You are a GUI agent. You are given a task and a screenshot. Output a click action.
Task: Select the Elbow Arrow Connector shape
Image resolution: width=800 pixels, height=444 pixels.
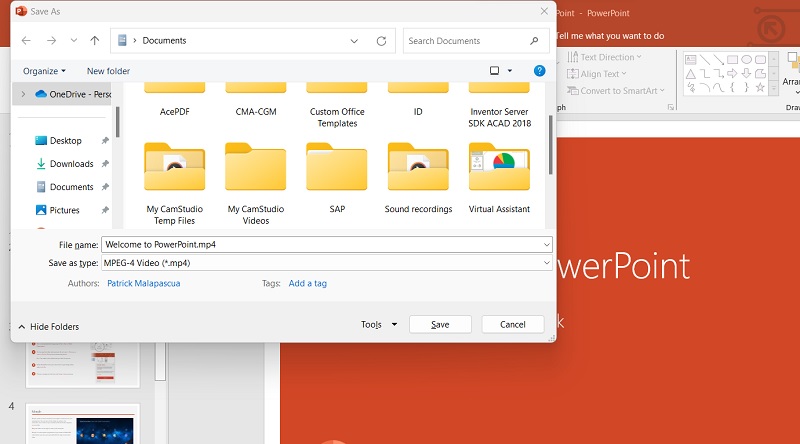coord(718,73)
